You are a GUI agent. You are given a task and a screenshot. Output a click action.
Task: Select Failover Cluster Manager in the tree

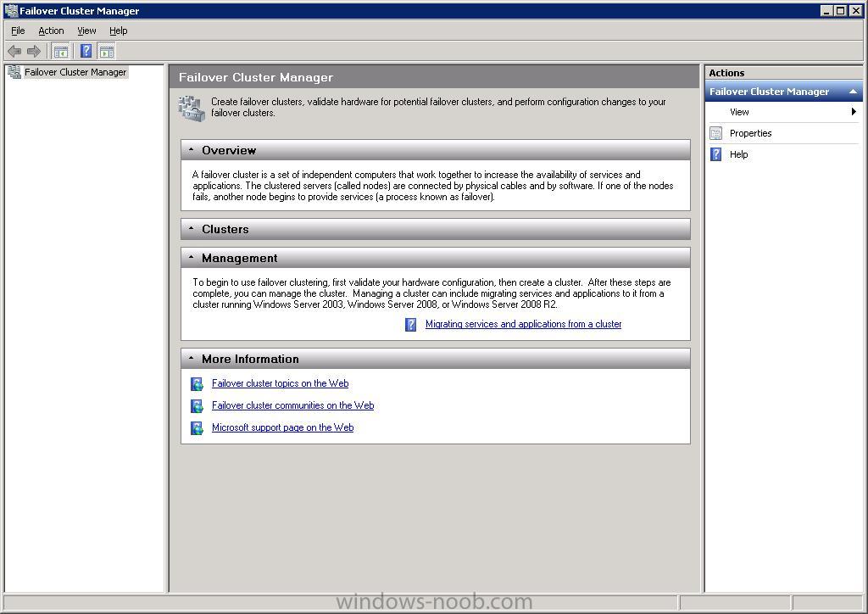point(75,72)
